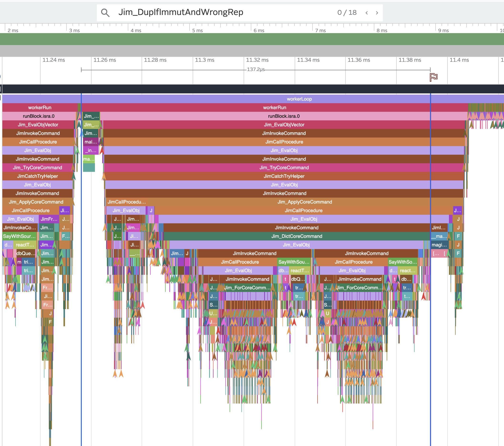Select the 3 ms overview tick label
The width and height of the screenshot is (504, 446).
pyautogui.click(x=74, y=30)
